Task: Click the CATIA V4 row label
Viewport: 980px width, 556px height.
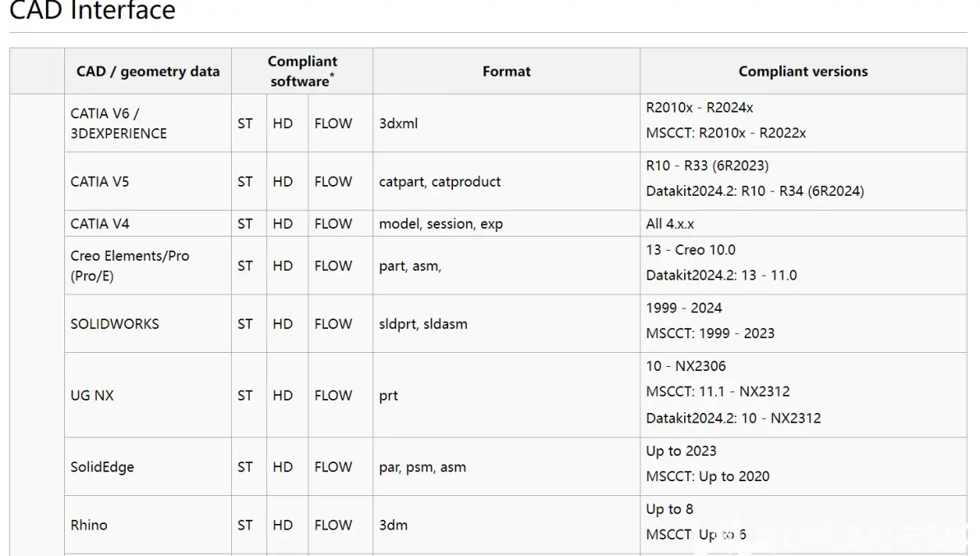Action: [100, 224]
